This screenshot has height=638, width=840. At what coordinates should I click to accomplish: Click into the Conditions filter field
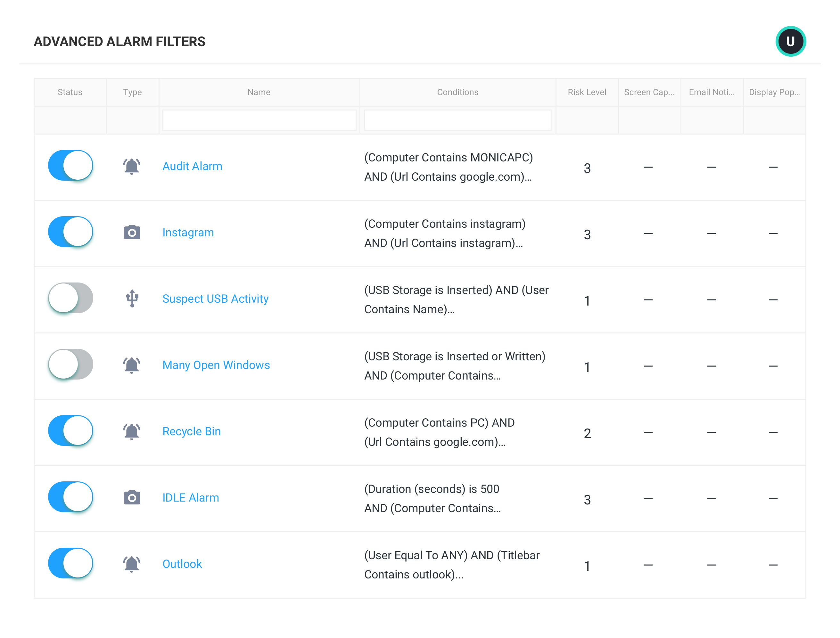[457, 120]
